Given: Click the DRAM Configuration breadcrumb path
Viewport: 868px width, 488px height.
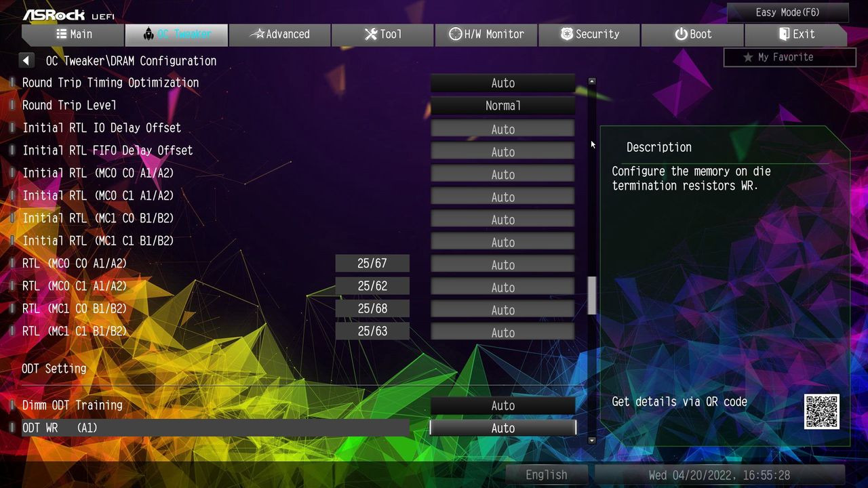Looking at the screenshot, I should (131, 61).
